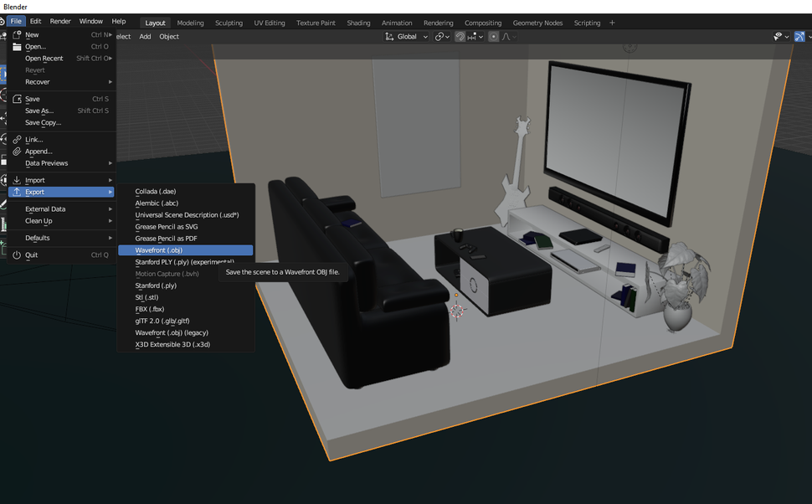This screenshot has width=812, height=504.
Task: Open the Render menu
Action: 59,20
